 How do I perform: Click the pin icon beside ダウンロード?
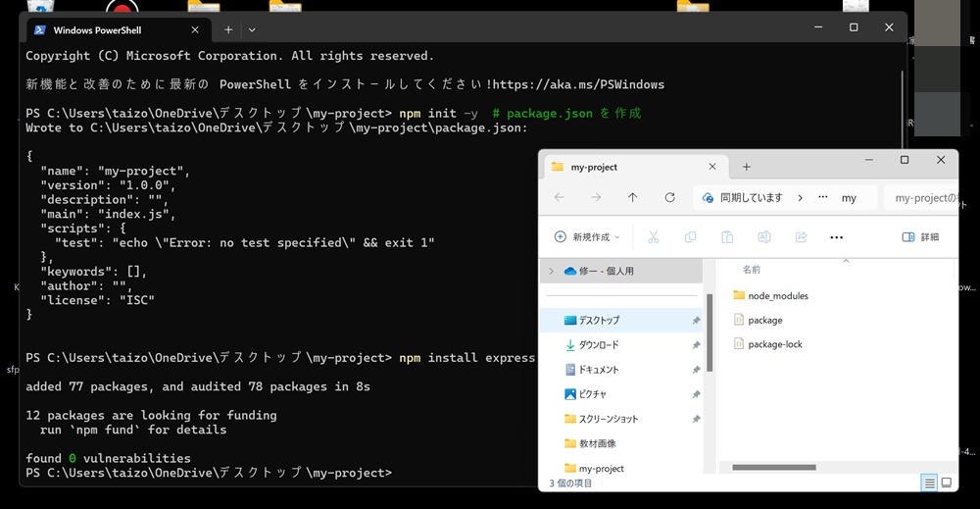pos(696,344)
